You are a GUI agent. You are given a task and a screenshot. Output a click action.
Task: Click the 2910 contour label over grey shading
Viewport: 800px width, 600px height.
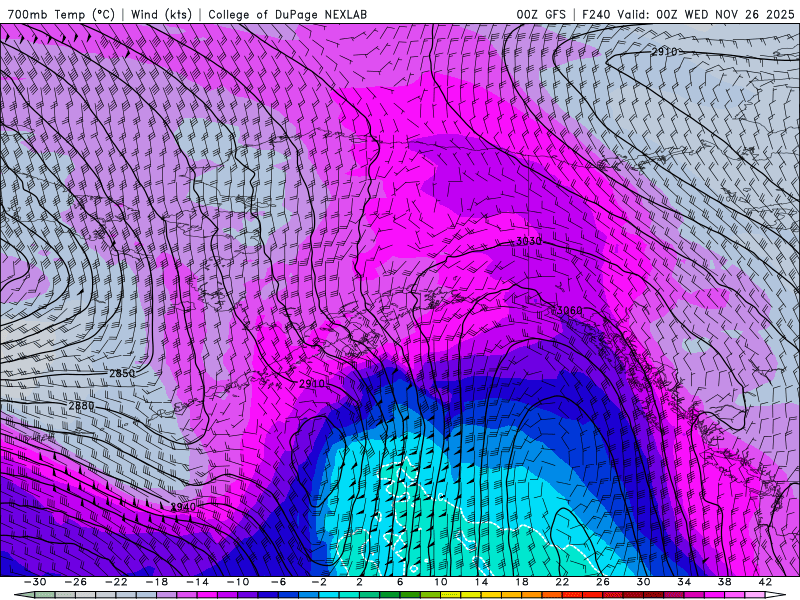664,52
